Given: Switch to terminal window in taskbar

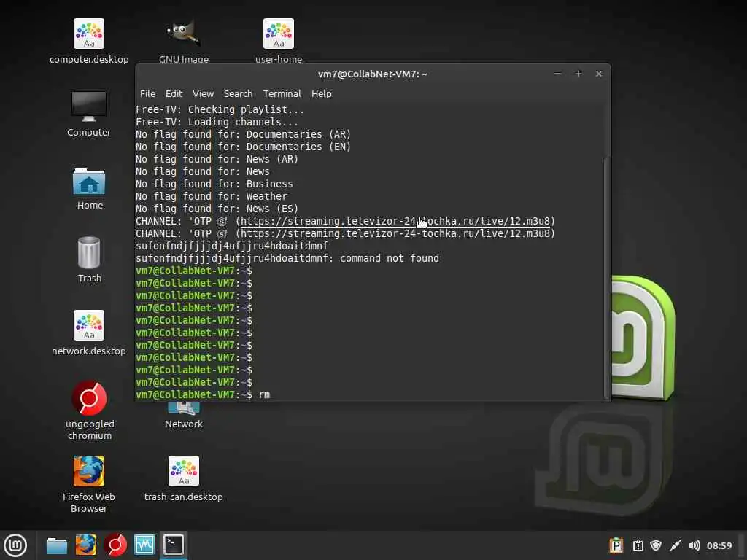Looking at the screenshot, I should [174, 545].
